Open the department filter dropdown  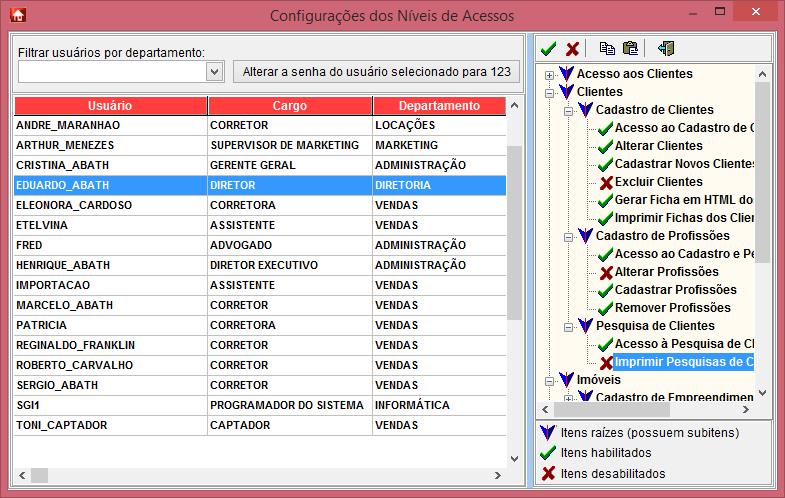214,72
